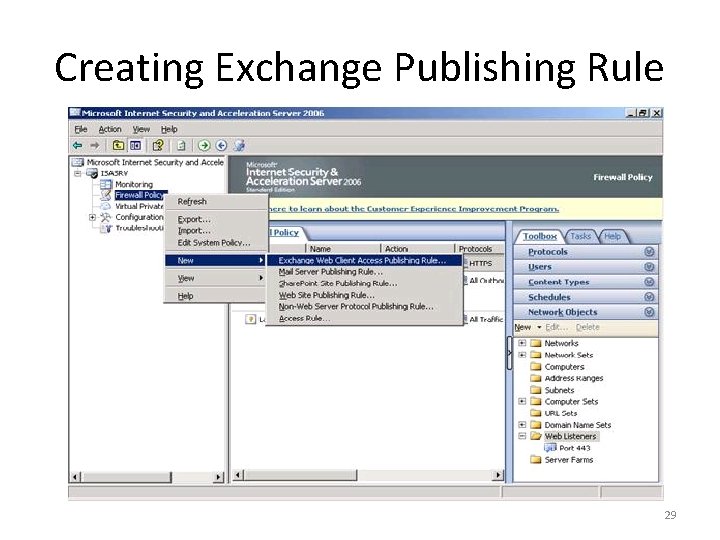Click the policy pane scrollbar right arrow
This screenshot has height=540, width=720.
click(498, 475)
